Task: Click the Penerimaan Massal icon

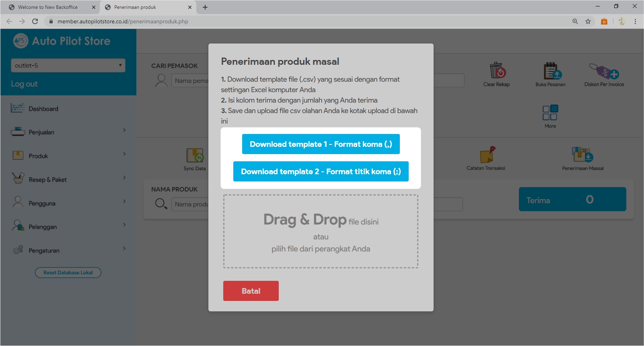Action: click(x=582, y=154)
